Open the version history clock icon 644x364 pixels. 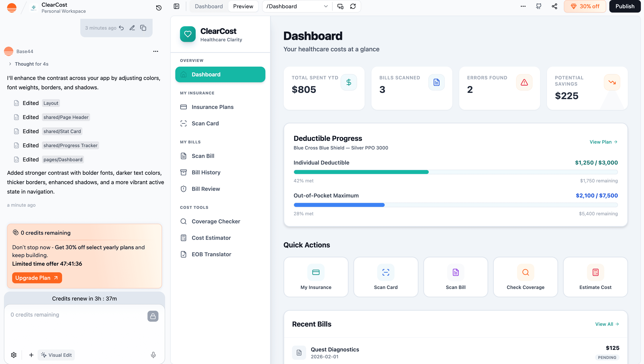pyautogui.click(x=159, y=7)
